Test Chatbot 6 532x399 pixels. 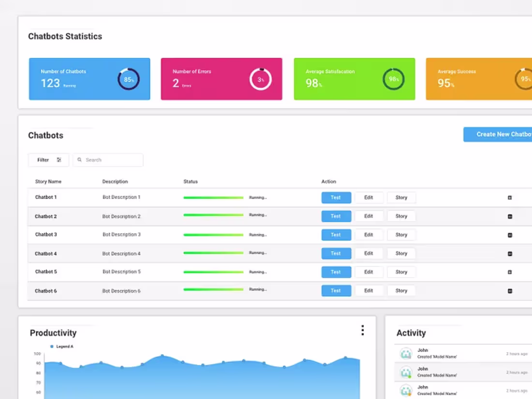[336, 291]
